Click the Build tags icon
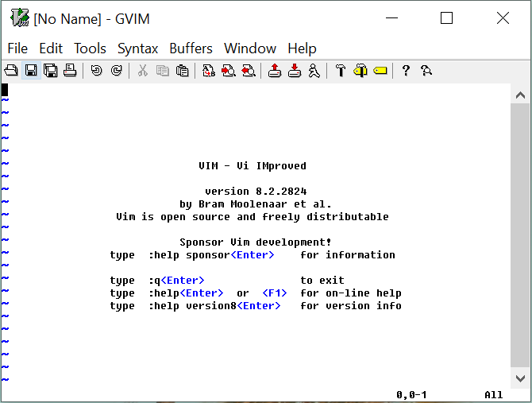532x403 pixels. [360, 71]
